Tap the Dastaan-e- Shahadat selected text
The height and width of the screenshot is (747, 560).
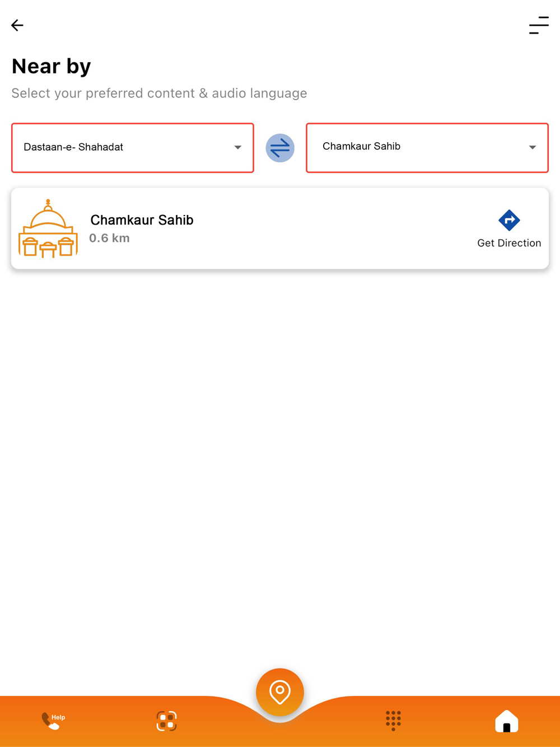(73, 147)
